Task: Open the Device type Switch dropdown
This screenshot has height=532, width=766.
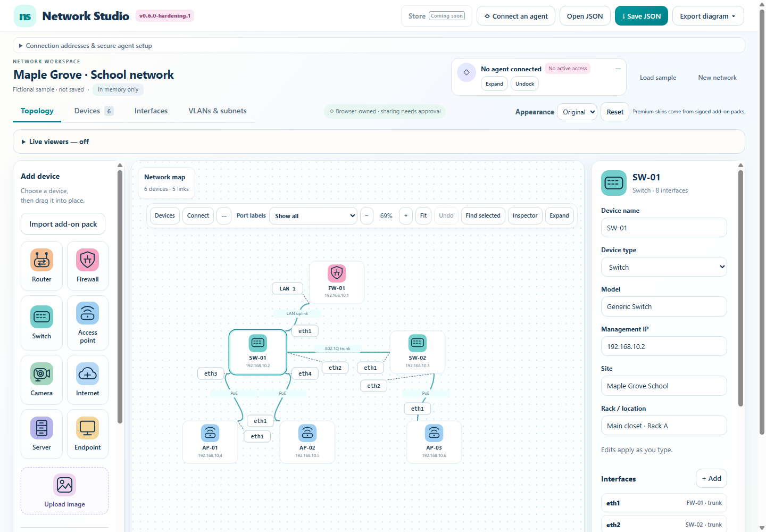Action: pyautogui.click(x=664, y=267)
